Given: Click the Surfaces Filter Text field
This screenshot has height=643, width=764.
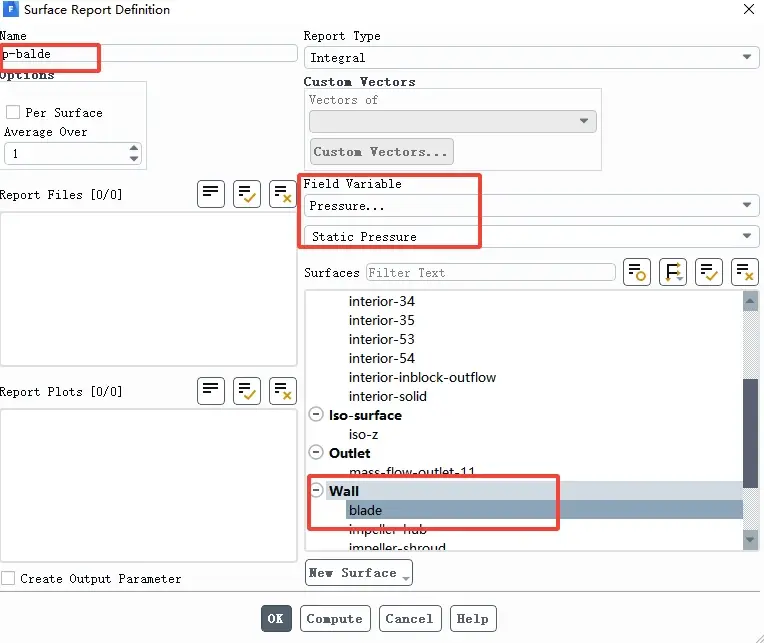Looking at the screenshot, I should tap(491, 272).
